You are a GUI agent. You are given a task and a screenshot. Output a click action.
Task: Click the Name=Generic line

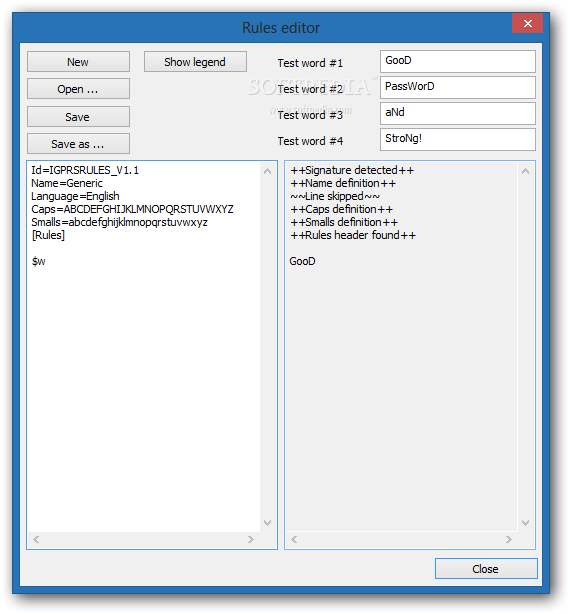67,183
